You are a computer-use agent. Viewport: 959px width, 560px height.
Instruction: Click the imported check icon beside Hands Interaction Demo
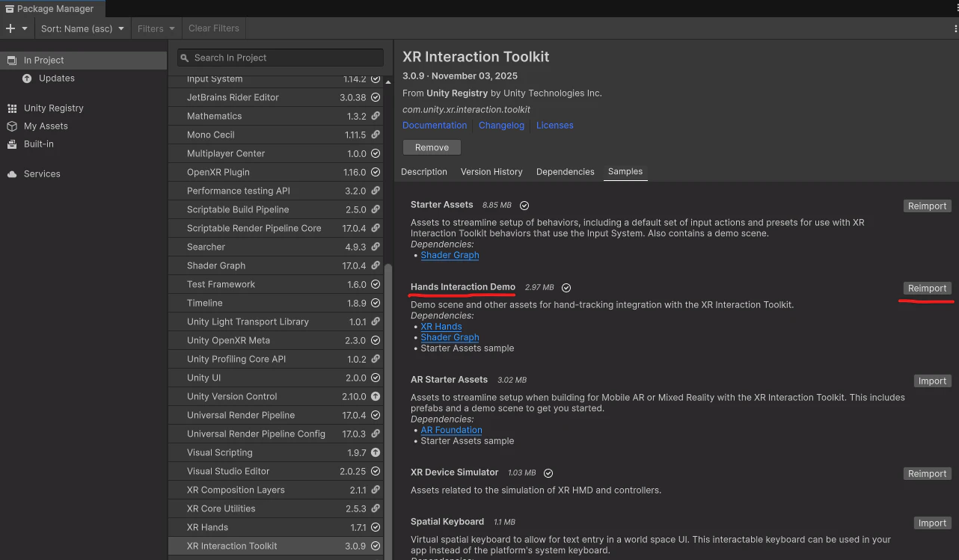click(566, 288)
